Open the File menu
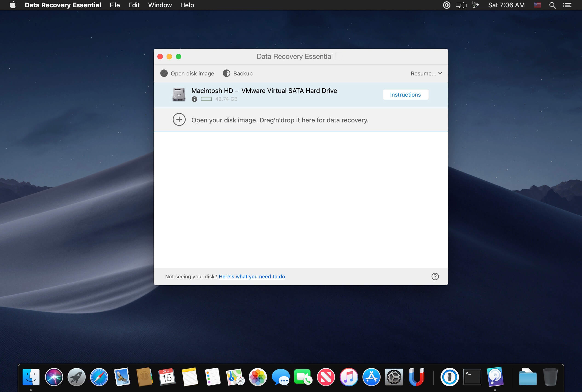 tap(115, 5)
